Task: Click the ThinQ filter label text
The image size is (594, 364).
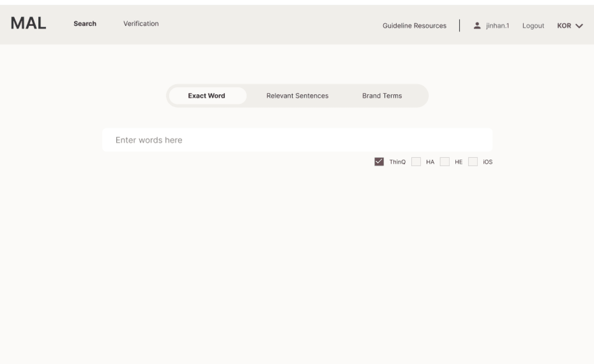Action: tap(397, 162)
